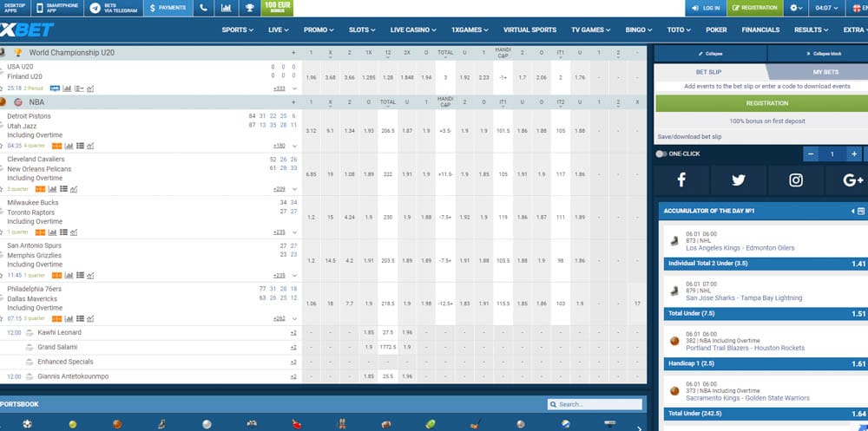This screenshot has width=868, height=431.
Task: Open line graph icon for Philadelphia 76ers game
Action: pos(90,318)
